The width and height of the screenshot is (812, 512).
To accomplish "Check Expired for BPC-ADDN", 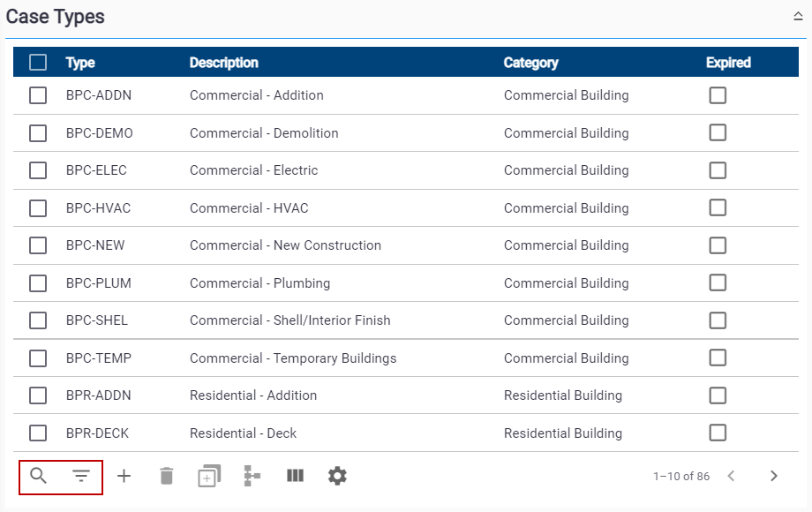I will click(718, 95).
